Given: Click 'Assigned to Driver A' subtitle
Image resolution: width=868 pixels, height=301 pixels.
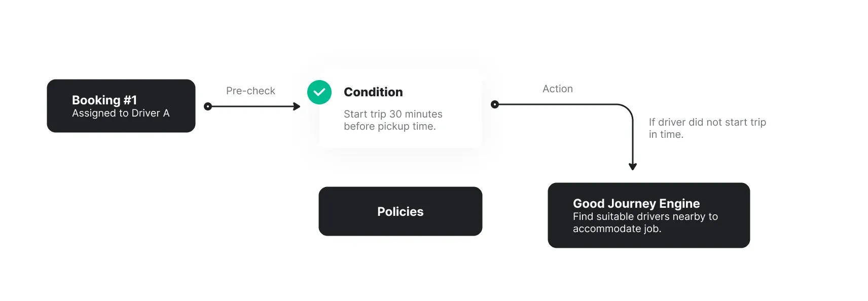Looking at the screenshot, I should pos(121,113).
